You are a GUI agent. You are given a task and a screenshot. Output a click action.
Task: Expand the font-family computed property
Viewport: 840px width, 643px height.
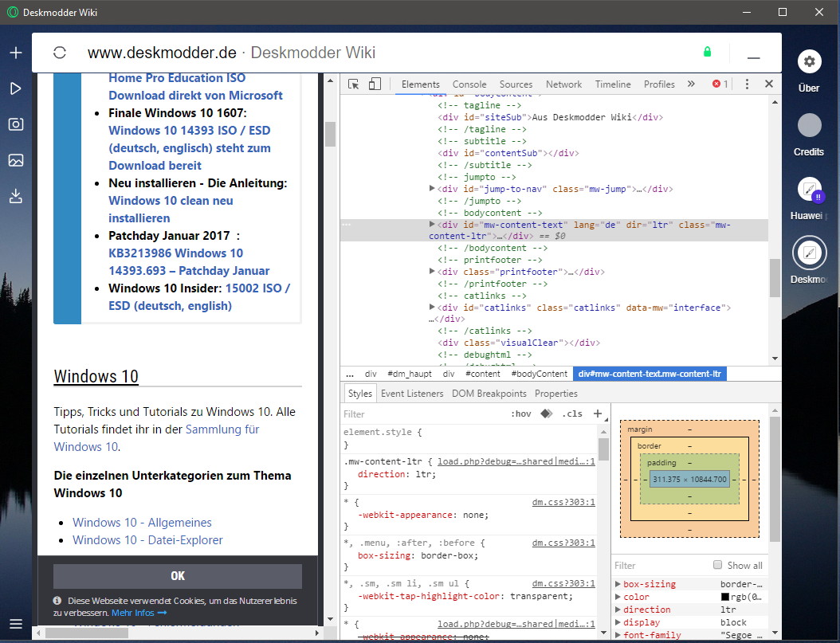(x=618, y=636)
